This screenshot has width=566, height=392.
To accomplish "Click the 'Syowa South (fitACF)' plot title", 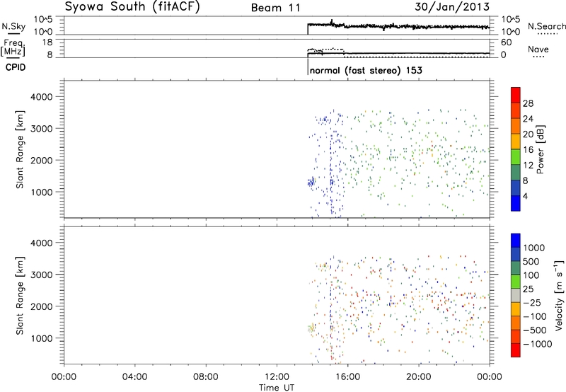I will pos(132,7).
